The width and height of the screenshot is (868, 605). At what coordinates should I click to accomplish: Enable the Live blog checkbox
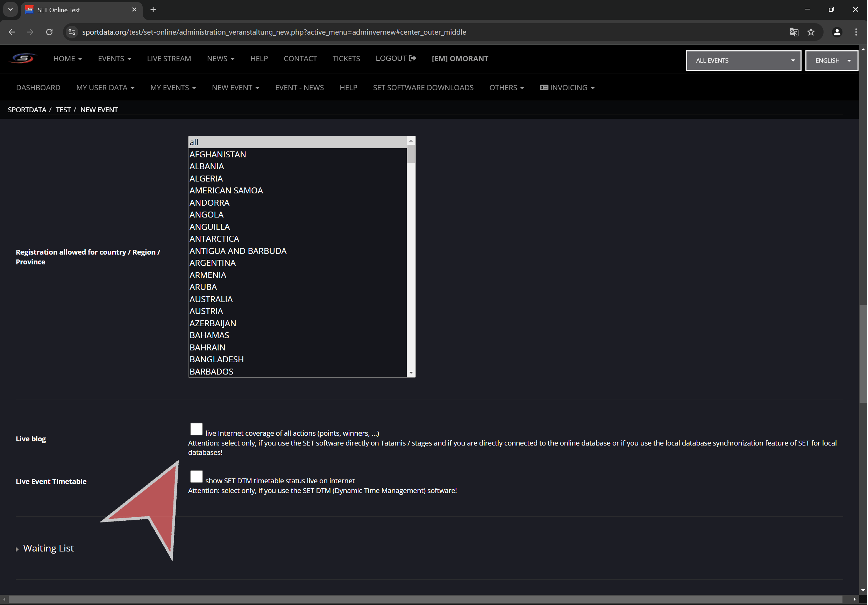point(196,429)
